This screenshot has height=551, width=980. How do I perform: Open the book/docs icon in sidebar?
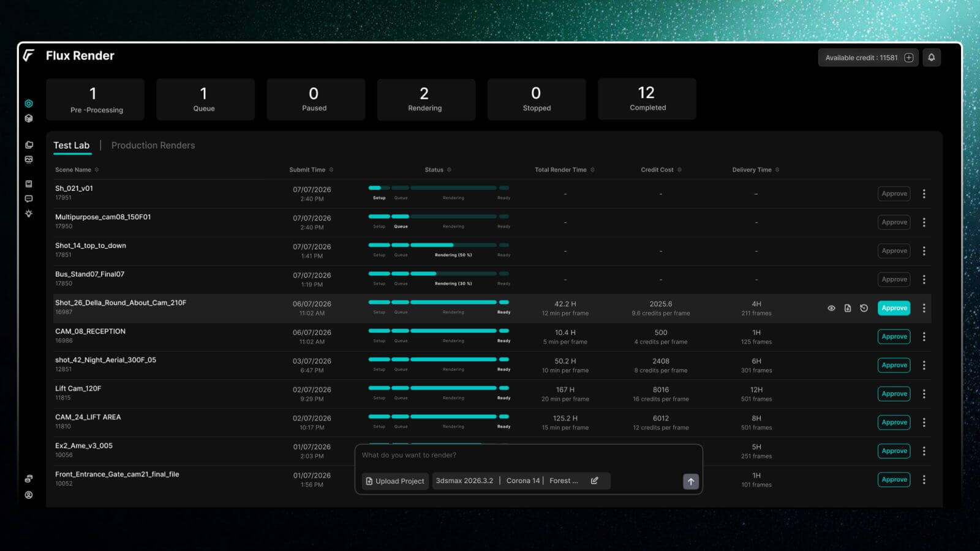point(29,184)
